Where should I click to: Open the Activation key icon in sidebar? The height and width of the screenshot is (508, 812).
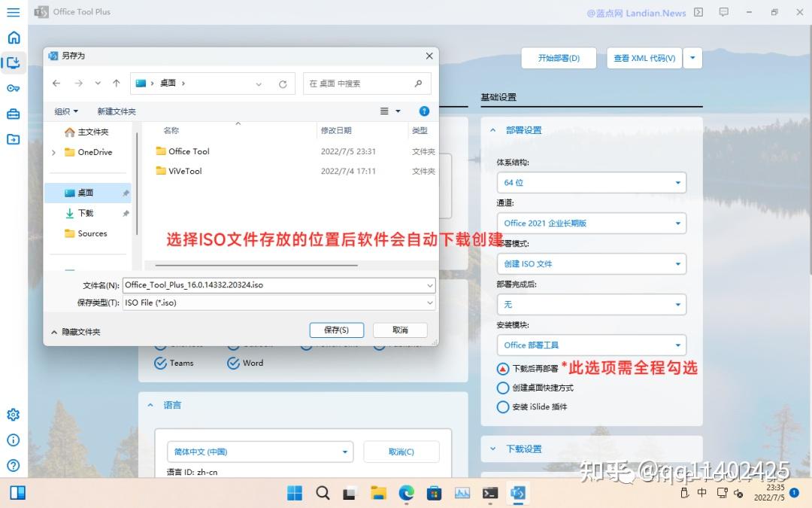point(13,88)
